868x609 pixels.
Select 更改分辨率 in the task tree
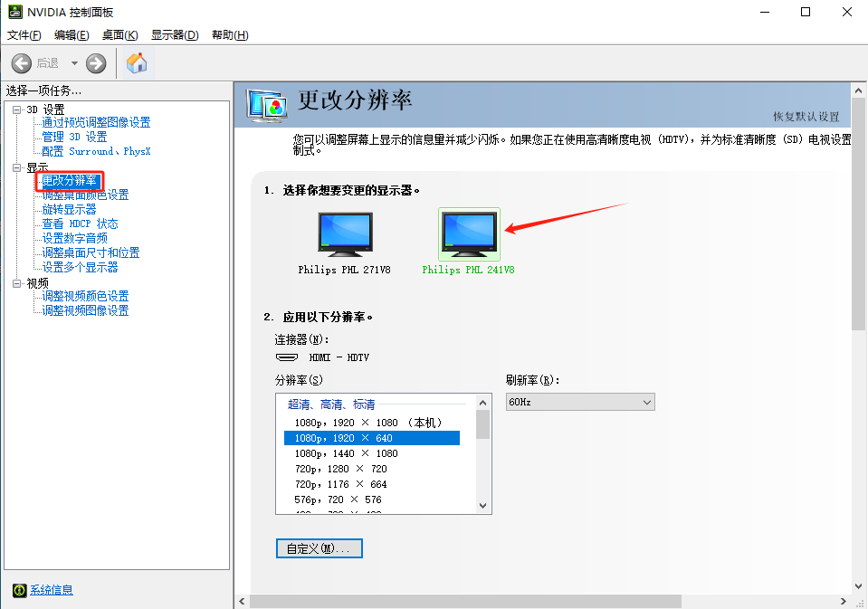click(x=69, y=180)
